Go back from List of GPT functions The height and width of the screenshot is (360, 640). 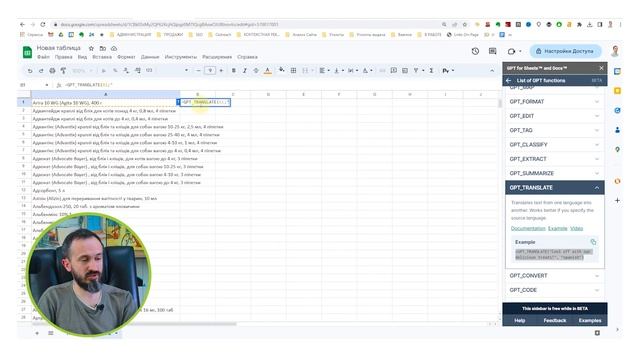[508, 81]
